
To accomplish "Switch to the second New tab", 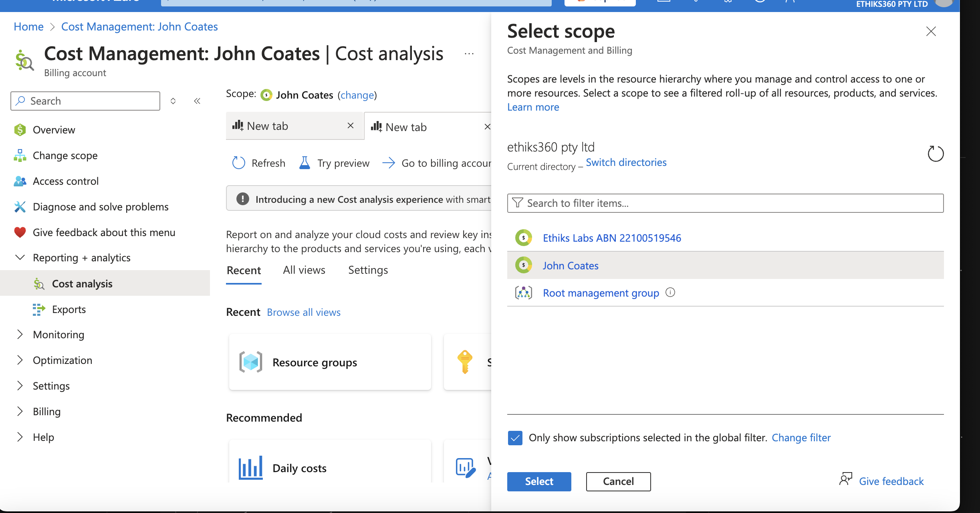I will (x=428, y=127).
